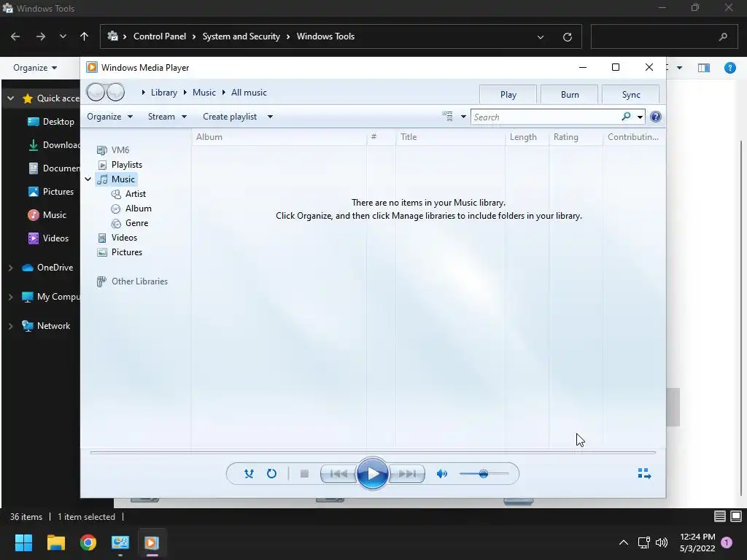The image size is (747, 560).
Task: Toggle the Explorer preview pane icon
Action: tap(704, 68)
